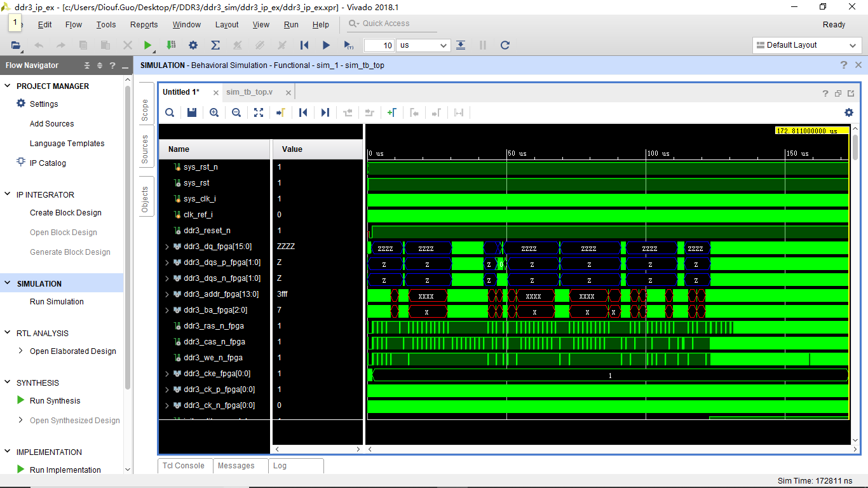Open the time unit dropdown showing us

click(x=423, y=46)
